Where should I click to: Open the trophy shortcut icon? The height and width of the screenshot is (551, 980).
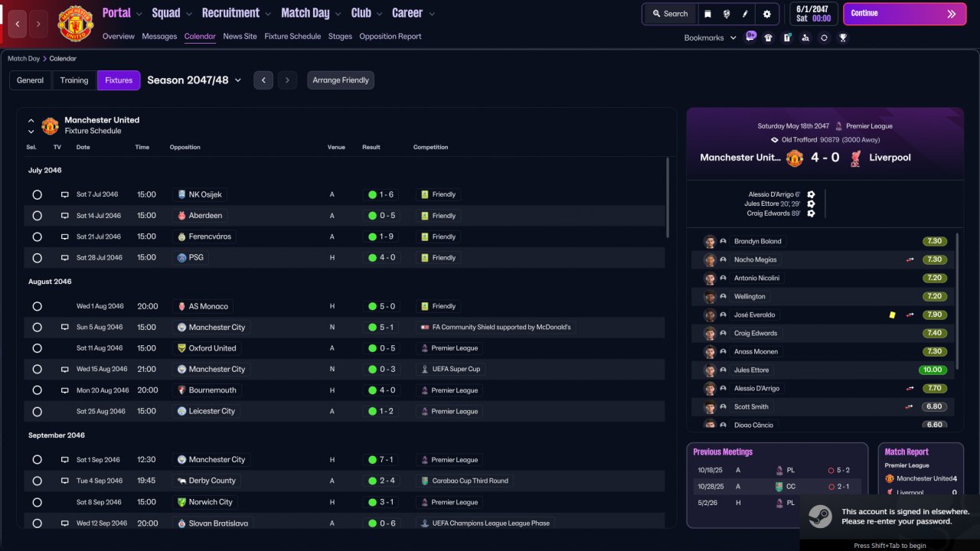[843, 37]
